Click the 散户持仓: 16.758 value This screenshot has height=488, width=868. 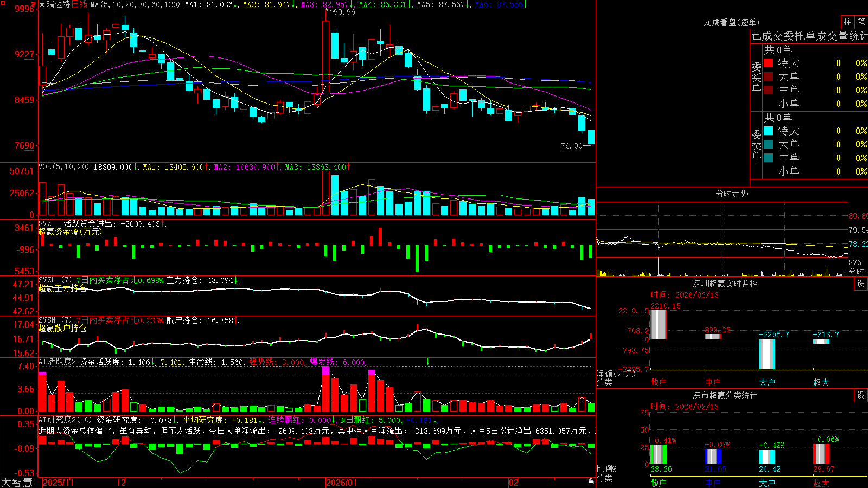(x=200, y=320)
